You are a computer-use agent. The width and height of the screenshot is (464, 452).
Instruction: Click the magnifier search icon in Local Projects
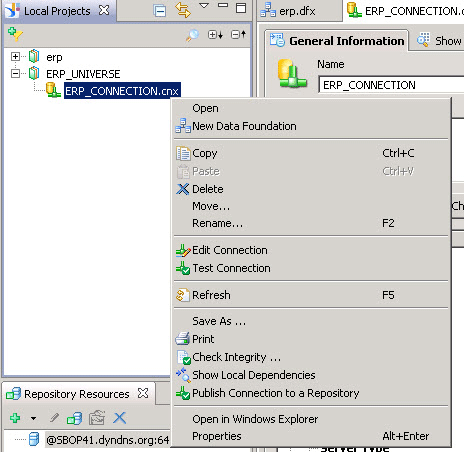(x=192, y=35)
